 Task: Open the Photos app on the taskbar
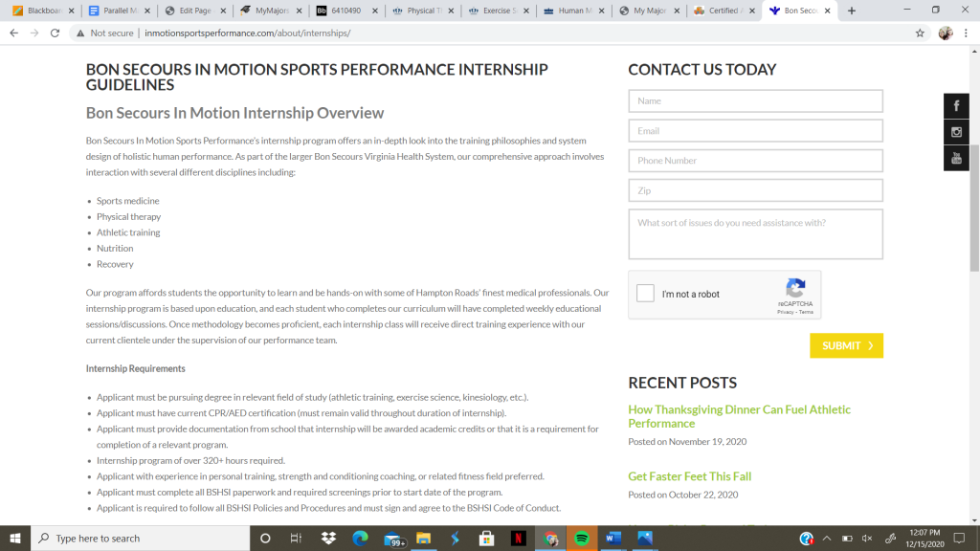click(x=645, y=538)
